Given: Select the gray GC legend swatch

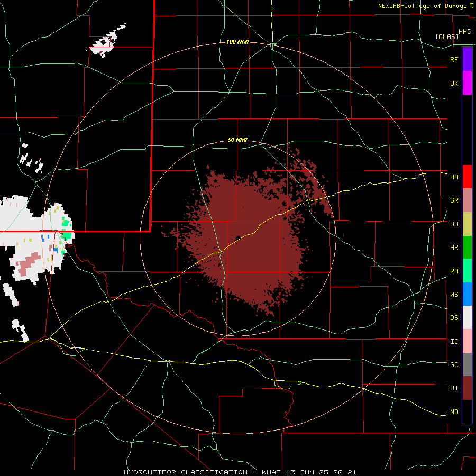Looking at the screenshot, I should tap(467, 364).
